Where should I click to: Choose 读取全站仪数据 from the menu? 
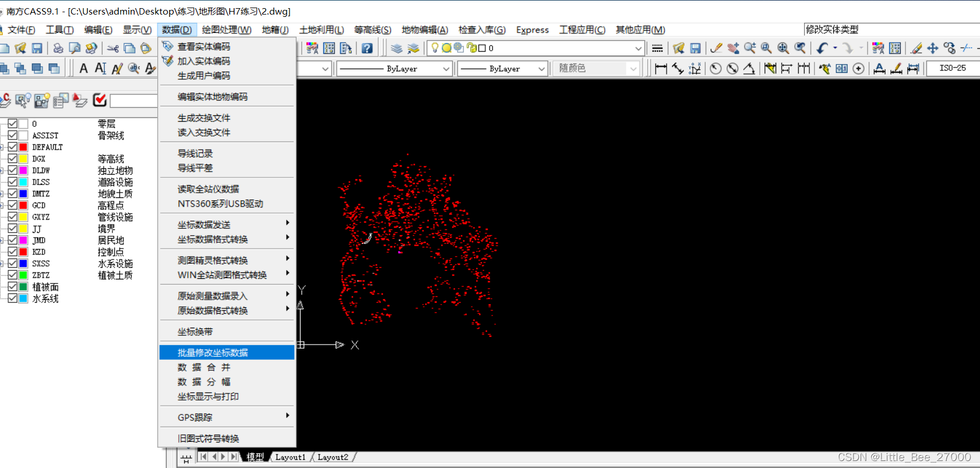[227, 189]
